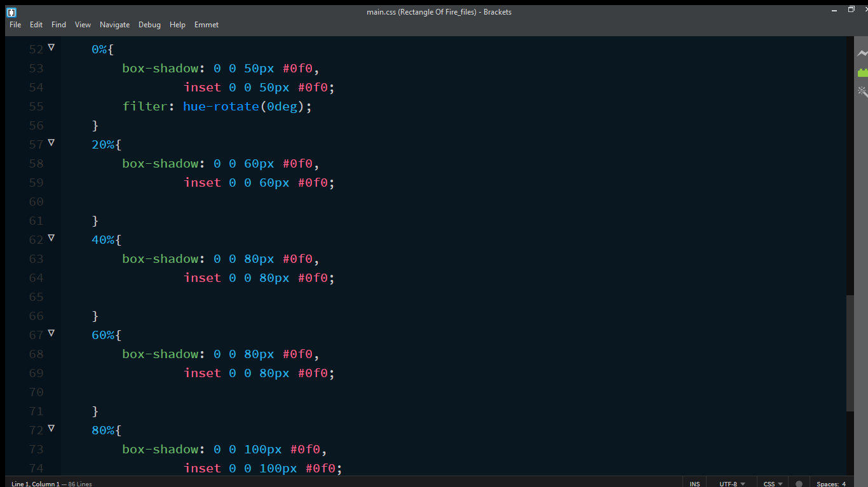Collapse the 20% keyframe block at line 57
The height and width of the screenshot is (487, 868).
pyautogui.click(x=51, y=143)
